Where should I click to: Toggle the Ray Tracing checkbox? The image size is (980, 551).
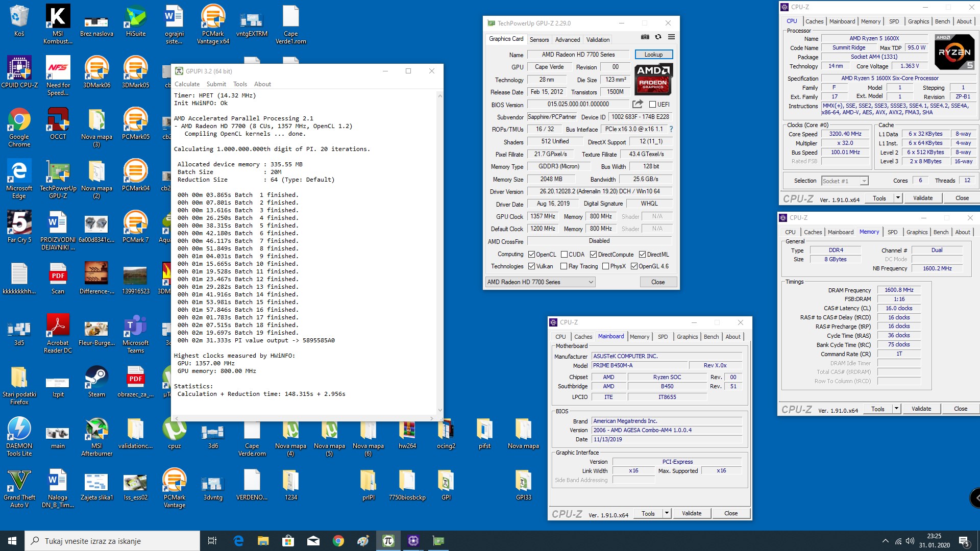point(564,266)
